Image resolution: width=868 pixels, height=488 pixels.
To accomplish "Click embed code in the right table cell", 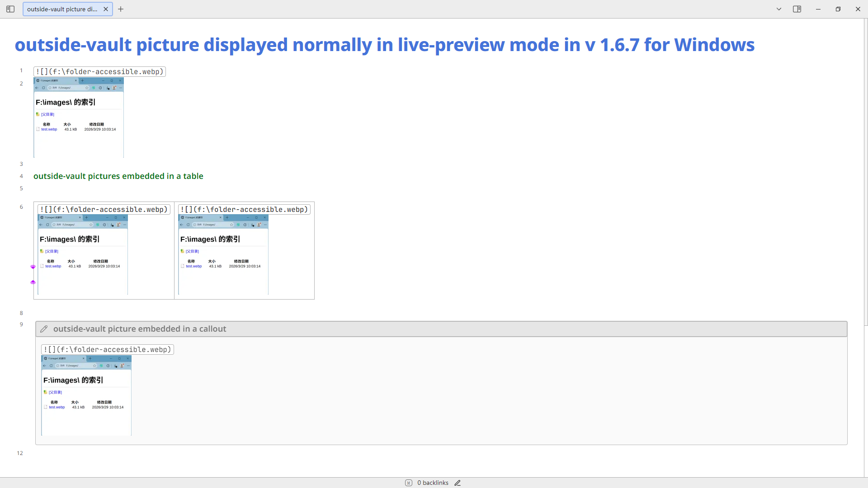I will click(x=244, y=210).
